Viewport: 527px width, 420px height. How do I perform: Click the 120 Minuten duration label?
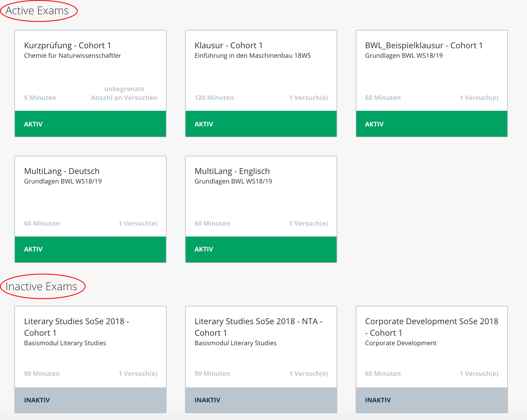214,98
